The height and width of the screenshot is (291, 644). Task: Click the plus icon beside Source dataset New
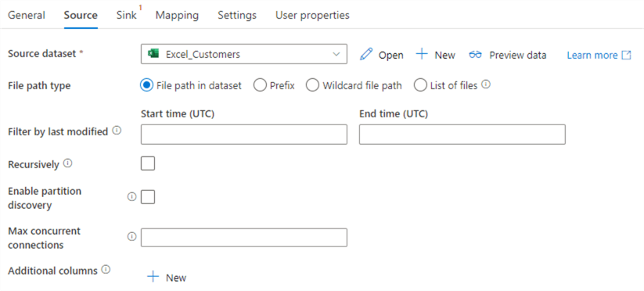pyautogui.click(x=422, y=54)
